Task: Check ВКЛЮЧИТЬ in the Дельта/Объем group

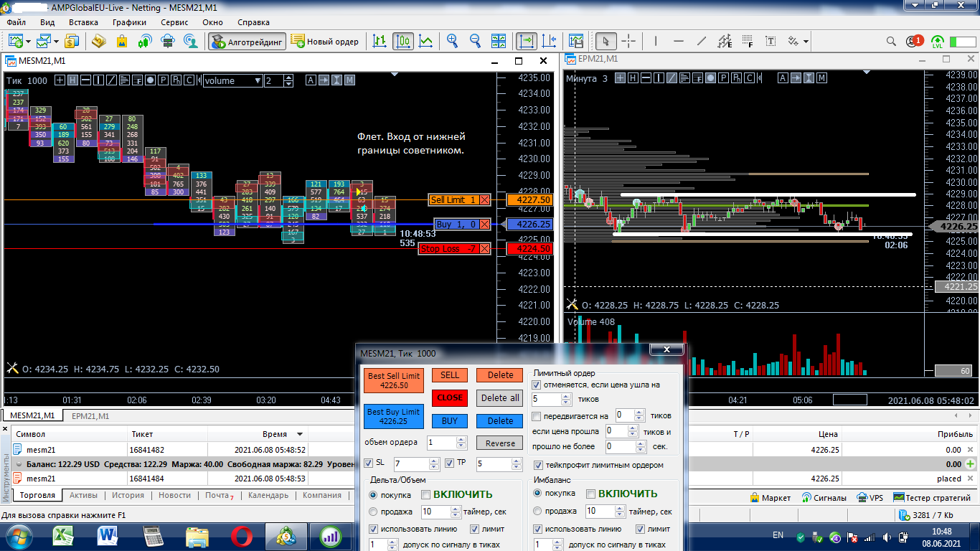Action: (x=425, y=494)
